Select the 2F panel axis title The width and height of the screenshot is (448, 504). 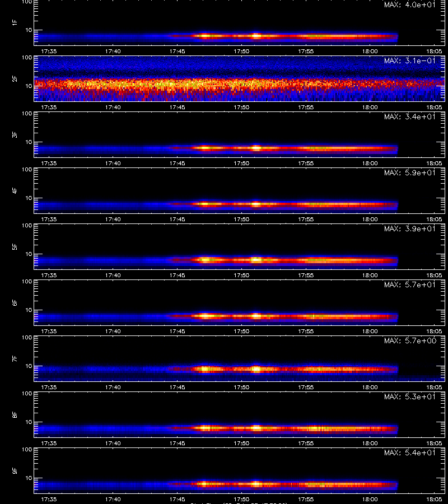tap(15, 79)
